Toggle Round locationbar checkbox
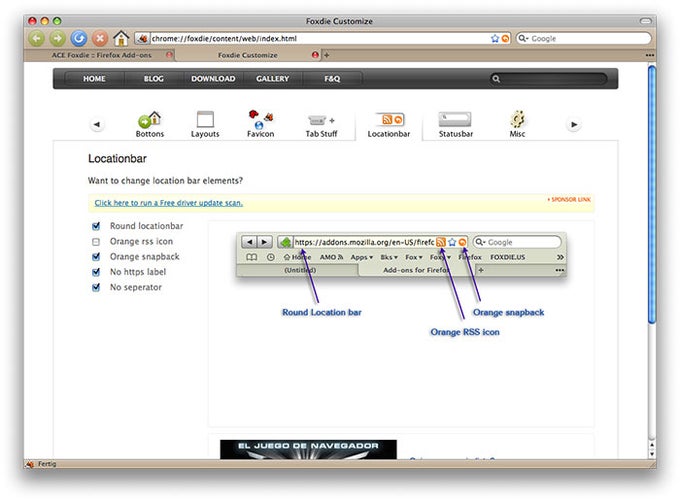The width and height of the screenshot is (680, 501). (96, 226)
